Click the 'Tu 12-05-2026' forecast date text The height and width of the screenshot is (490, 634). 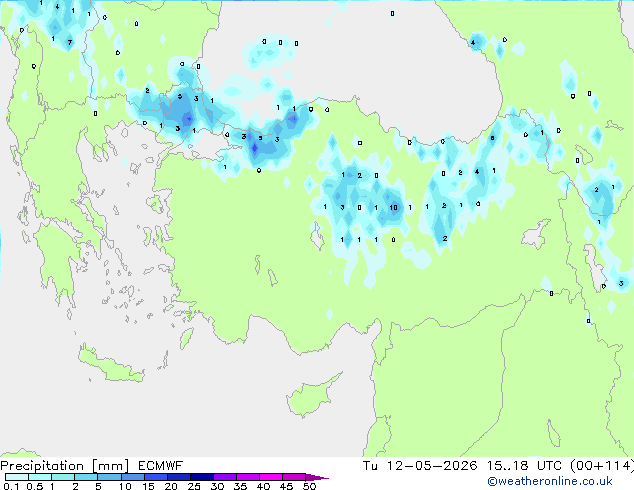[x=420, y=466]
